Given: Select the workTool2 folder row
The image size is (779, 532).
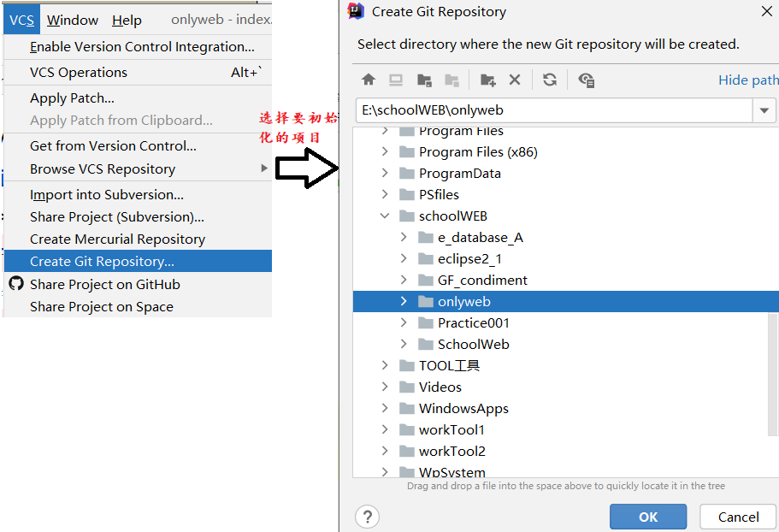Looking at the screenshot, I should pos(566,451).
